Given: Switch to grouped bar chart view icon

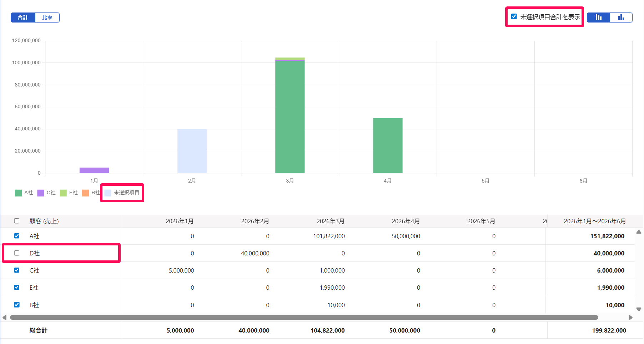Looking at the screenshot, I should pos(621,18).
